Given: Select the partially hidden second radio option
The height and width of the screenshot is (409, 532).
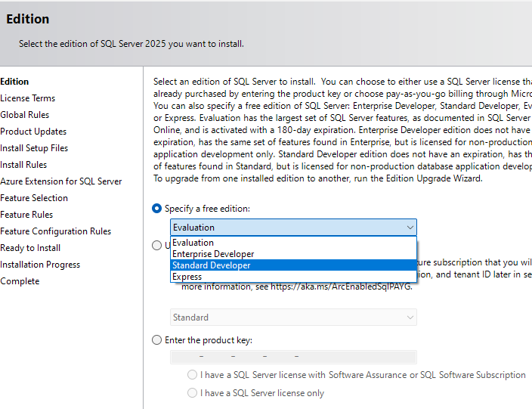Looking at the screenshot, I should pyautogui.click(x=156, y=246).
